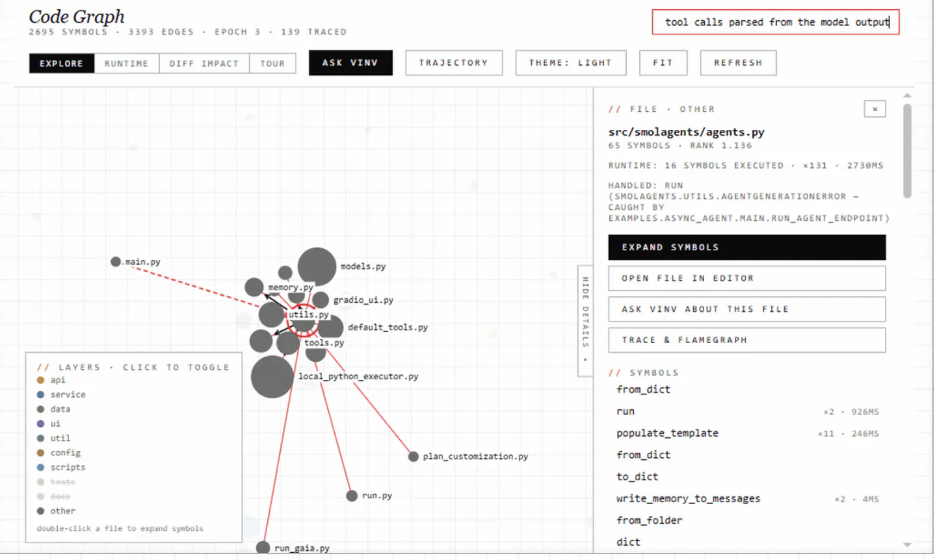Toggle the Theme: Light button
The width and height of the screenshot is (935, 560).
click(x=571, y=63)
